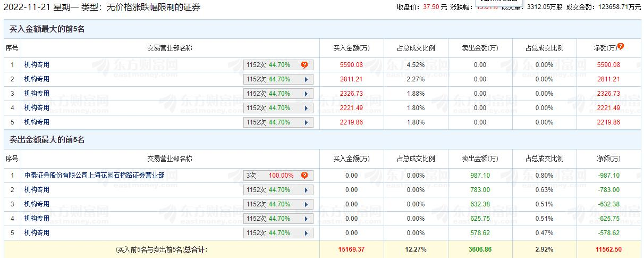Image resolution: width=644 pixels, height=258 pixels.
Task: Click the question mark icon in the 中泰证券 row
Action: click(x=304, y=176)
